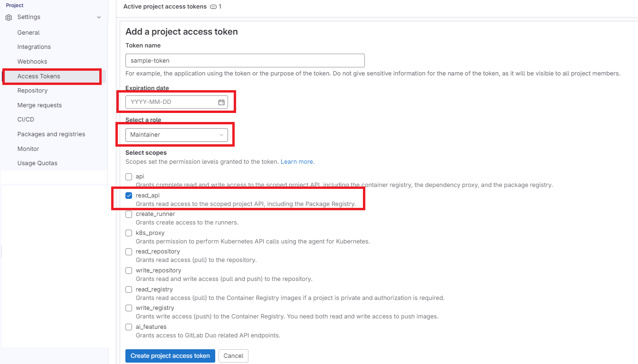
Task: Toggle the read_registry scope checkbox
Action: (129, 289)
